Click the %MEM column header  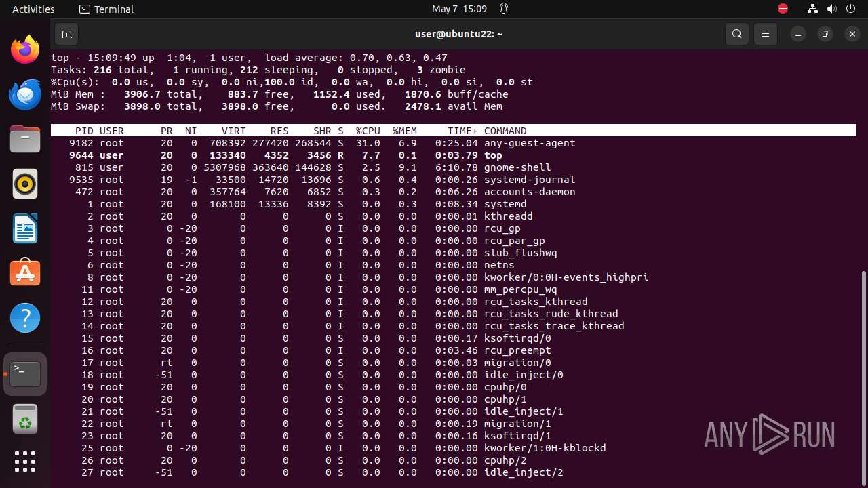[405, 131]
